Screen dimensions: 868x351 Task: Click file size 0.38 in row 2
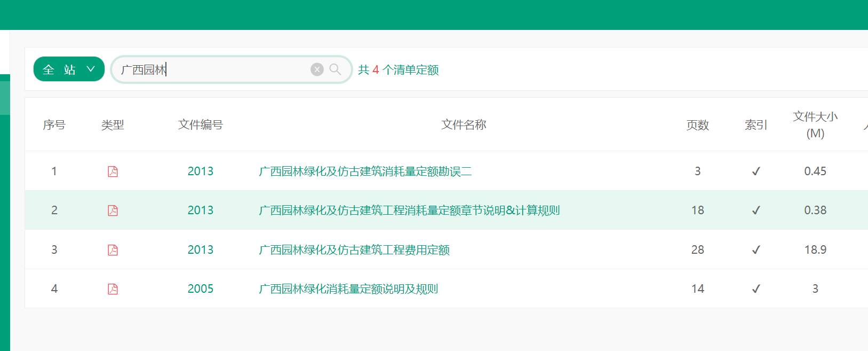click(815, 210)
